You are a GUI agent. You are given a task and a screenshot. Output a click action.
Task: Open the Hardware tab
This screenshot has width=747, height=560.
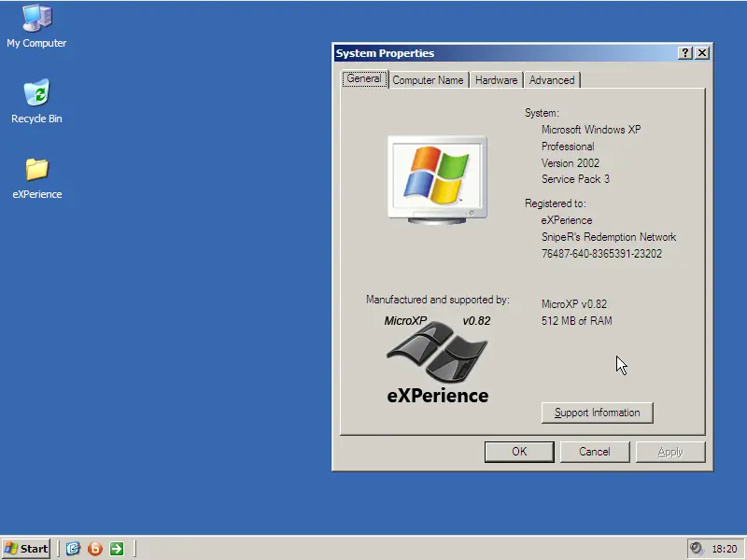496,80
